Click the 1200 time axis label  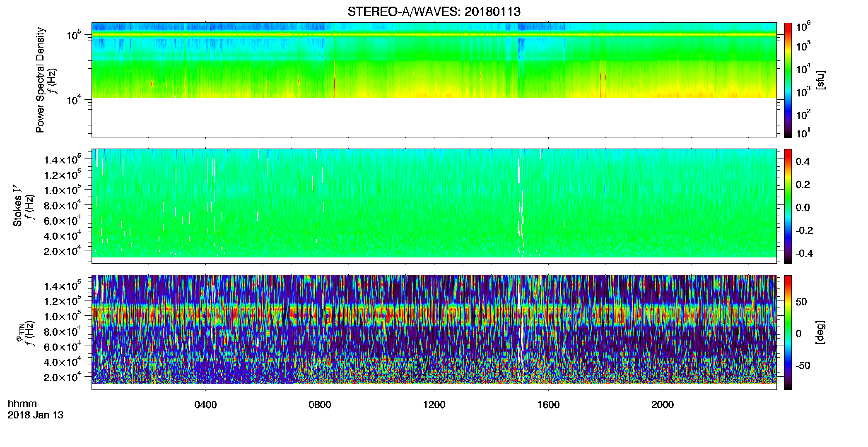[434, 405]
